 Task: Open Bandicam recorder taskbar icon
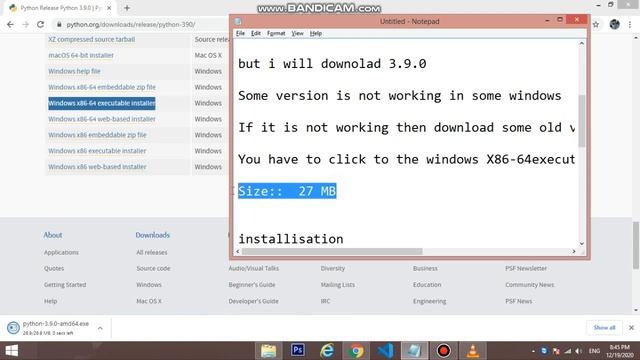(443, 351)
